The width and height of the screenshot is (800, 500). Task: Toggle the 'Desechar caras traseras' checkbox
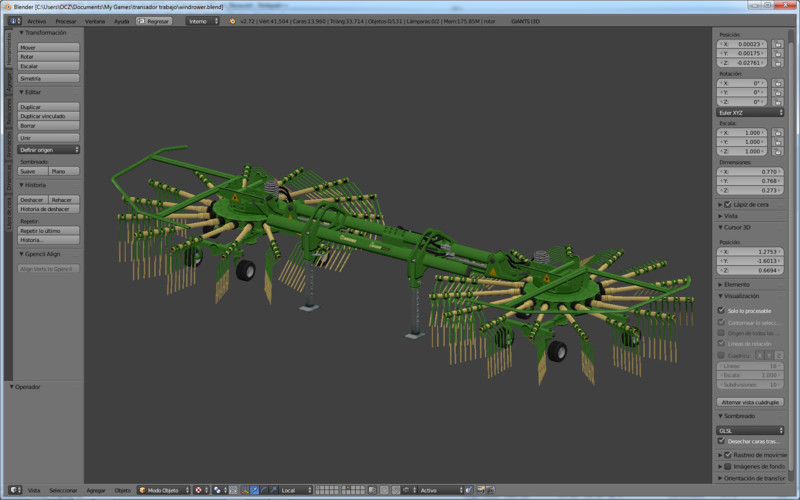tap(723, 440)
